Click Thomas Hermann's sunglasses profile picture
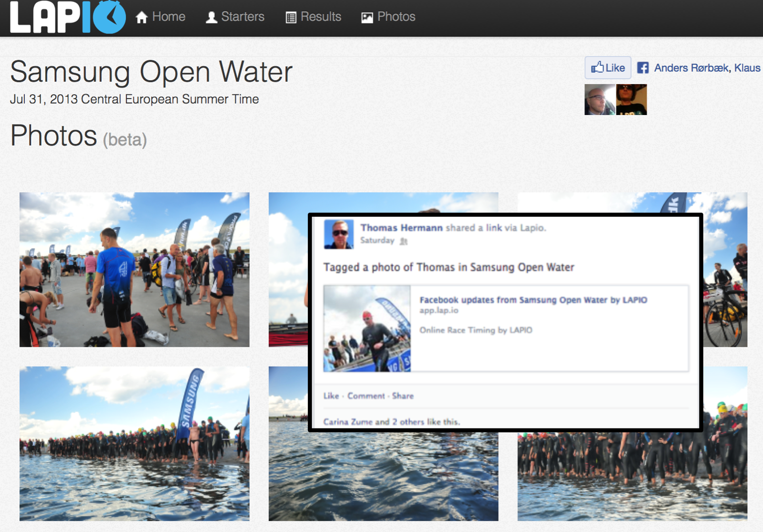Image resolution: width=763 pixels, height=532 pixels. (x=339, y=234)
